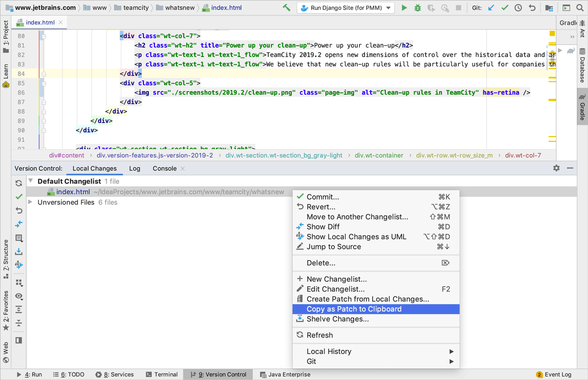Screen dimensions: 588x380
Task: Click div.wt-container in the breadcrumb bar
Action: (x=379, y=155)
